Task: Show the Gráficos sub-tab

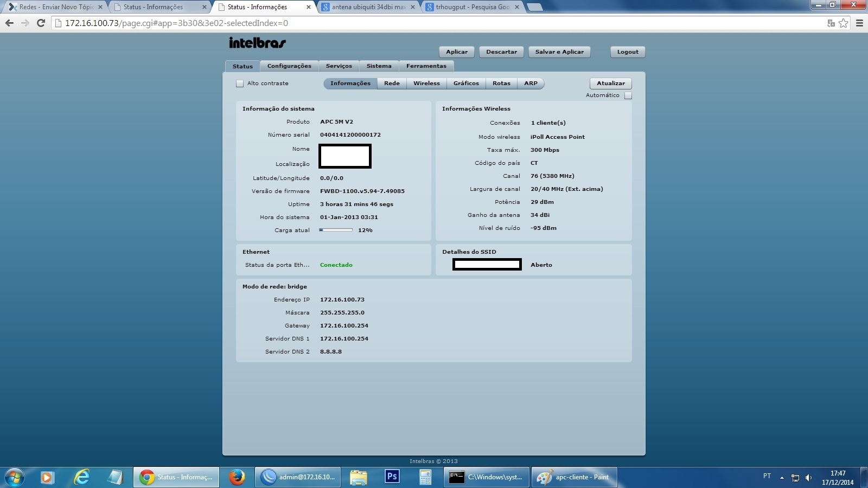Action: (x=466, y=84)
